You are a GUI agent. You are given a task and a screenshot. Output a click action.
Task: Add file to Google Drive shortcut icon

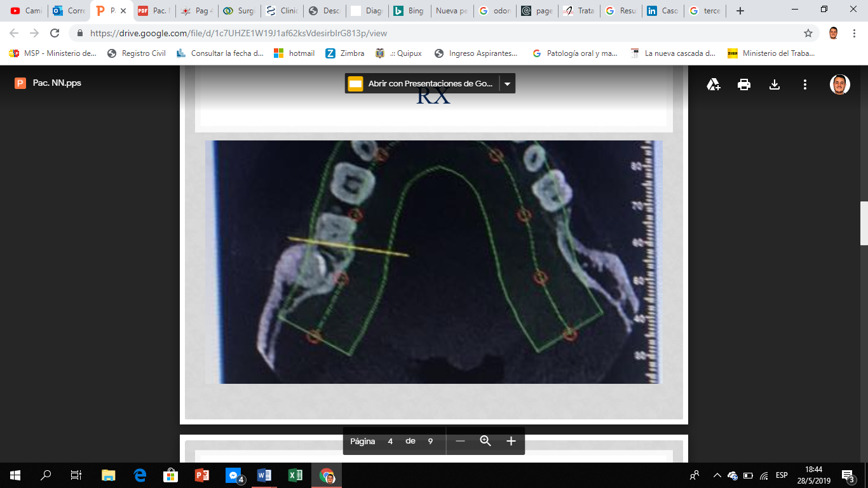tap(714, 85)
